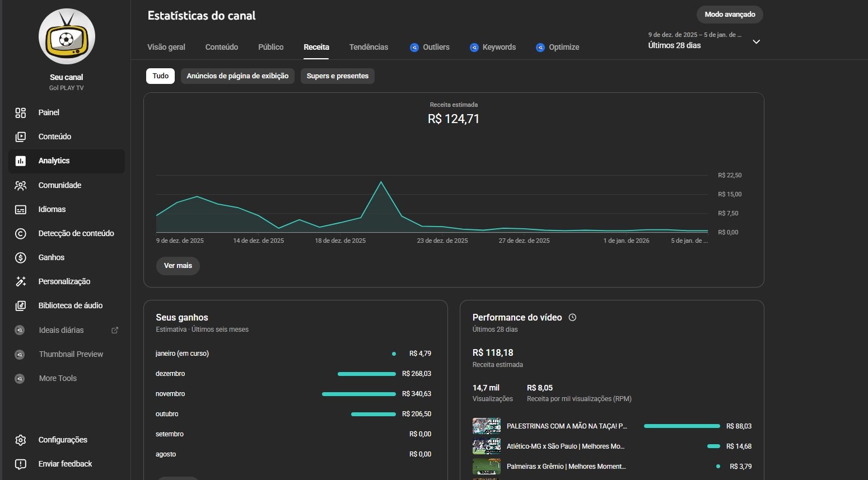Select the Tudo filter chip

160,76
